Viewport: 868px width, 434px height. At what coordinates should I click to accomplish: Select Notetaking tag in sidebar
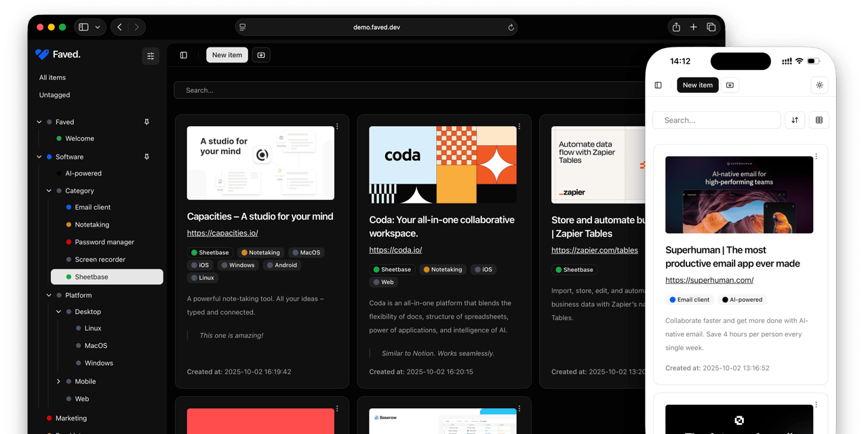pos(92,224)
